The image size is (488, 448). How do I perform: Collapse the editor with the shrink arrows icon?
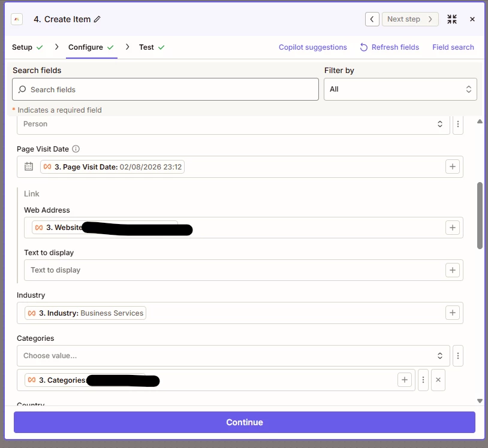[452, 19]
